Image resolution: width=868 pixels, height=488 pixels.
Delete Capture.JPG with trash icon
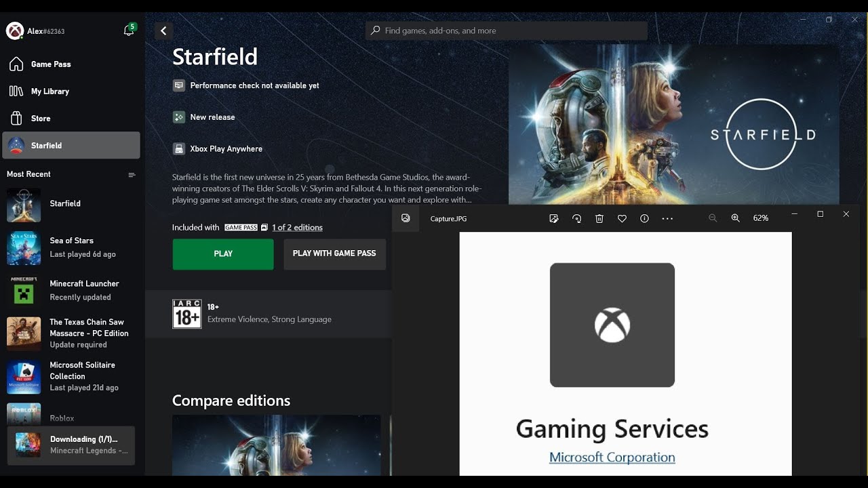tap(599, 218)
